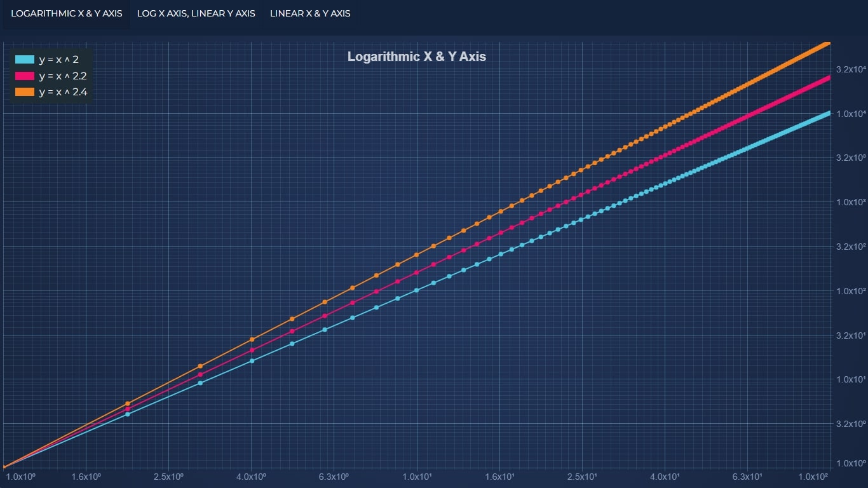Image resolution: width=868 pixels, height=488 pixels.
Task: Switch to the LINEAR X & Y AXIS tab
Action: [x=309, y=13]
